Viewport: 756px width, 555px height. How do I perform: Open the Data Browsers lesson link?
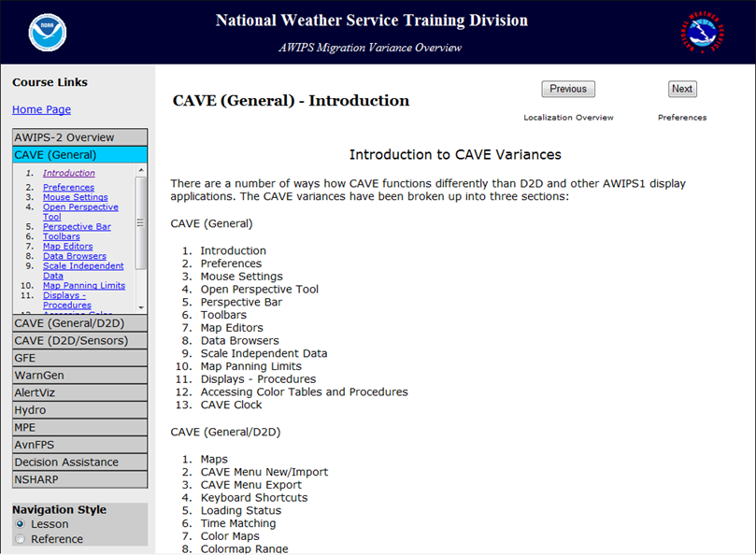75,256
